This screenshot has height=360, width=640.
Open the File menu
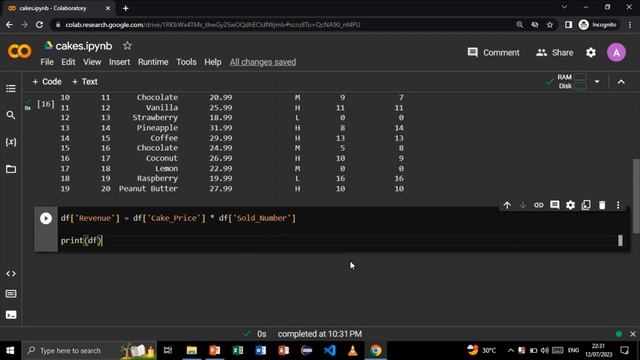point(47,62)
